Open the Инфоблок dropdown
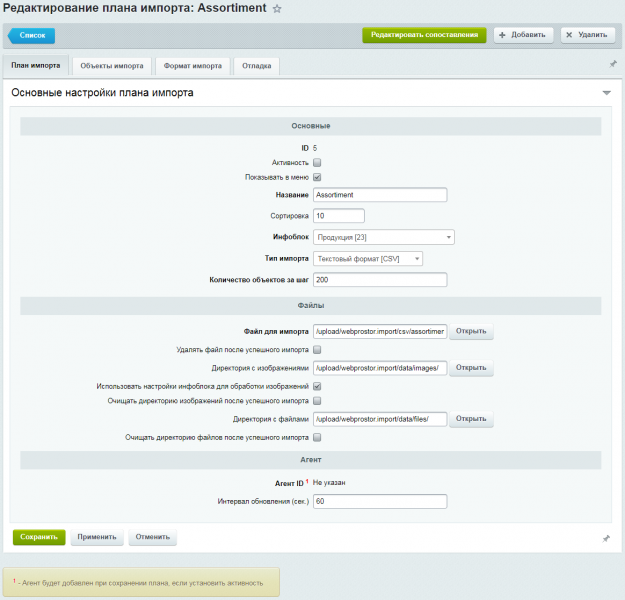Screen dimensions: 625x600 click(x=383, y=237)
